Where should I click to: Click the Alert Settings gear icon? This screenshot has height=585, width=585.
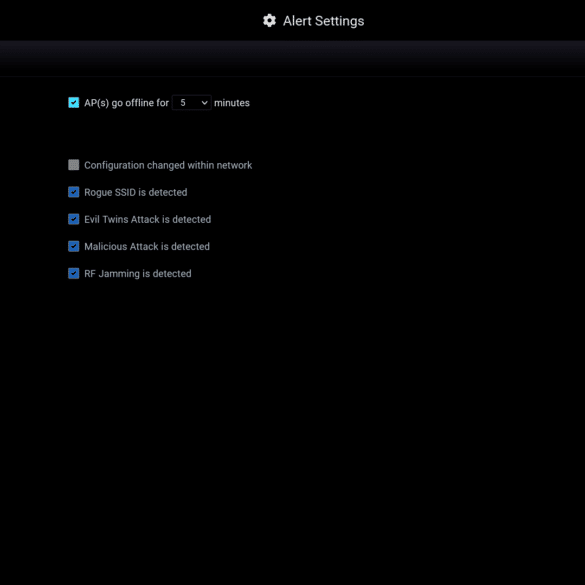coord(269,21)
